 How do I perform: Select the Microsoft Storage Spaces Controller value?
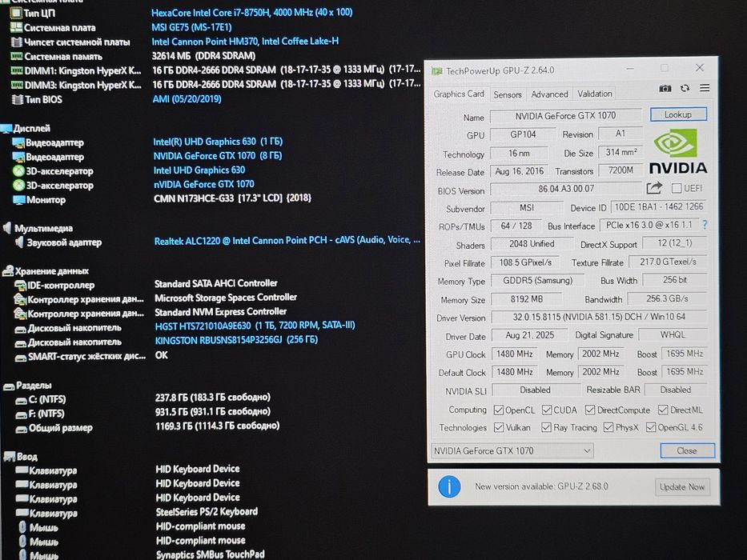[226, 298]
